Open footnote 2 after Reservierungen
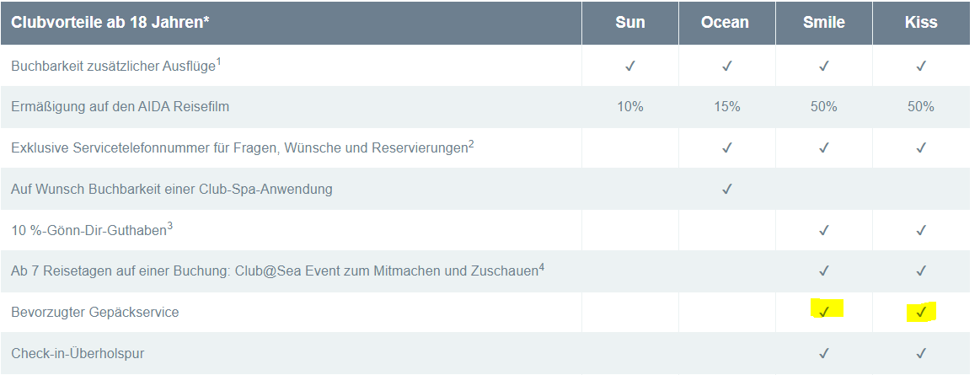The width and height of the screenshot is (980, 375). point(471,143)
